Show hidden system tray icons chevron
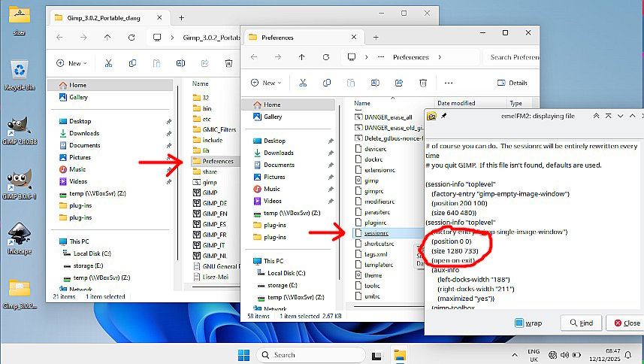644x364 pixels. click(x=516, y=354)
